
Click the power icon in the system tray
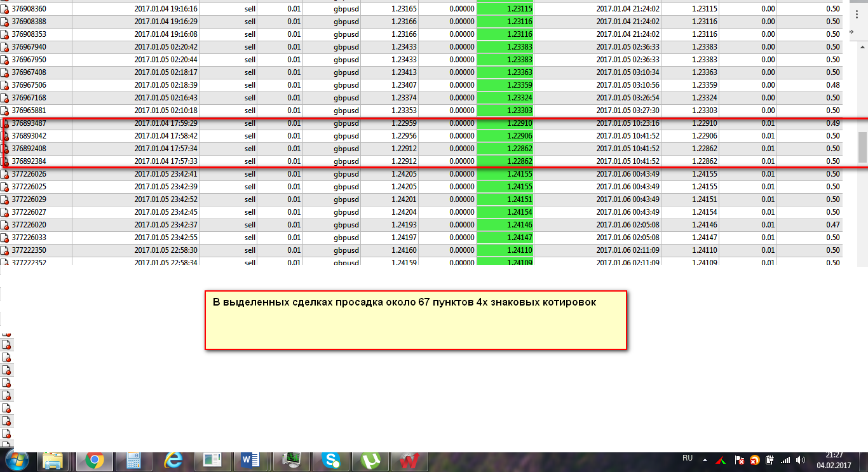(x=770, y=460)
